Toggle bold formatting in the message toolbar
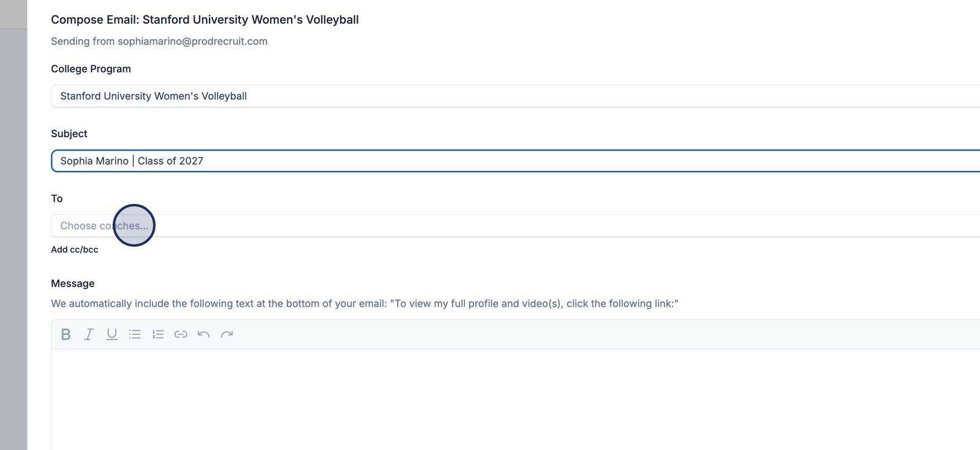 click(x=66, y=334)
